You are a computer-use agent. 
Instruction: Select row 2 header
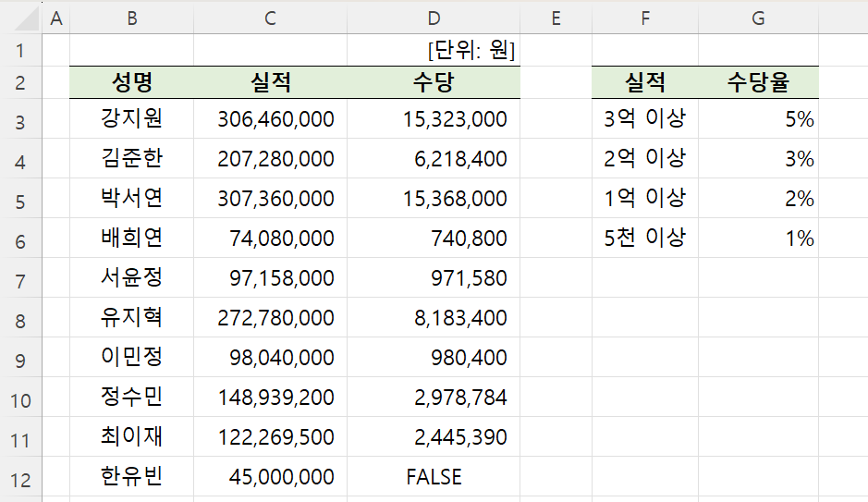pos(21,82)
